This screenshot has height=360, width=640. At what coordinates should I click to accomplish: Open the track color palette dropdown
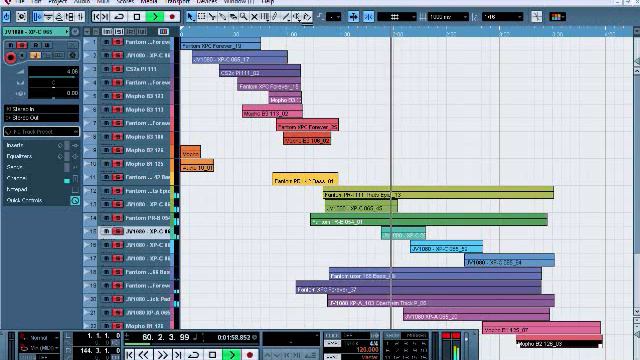click(557, 17)
